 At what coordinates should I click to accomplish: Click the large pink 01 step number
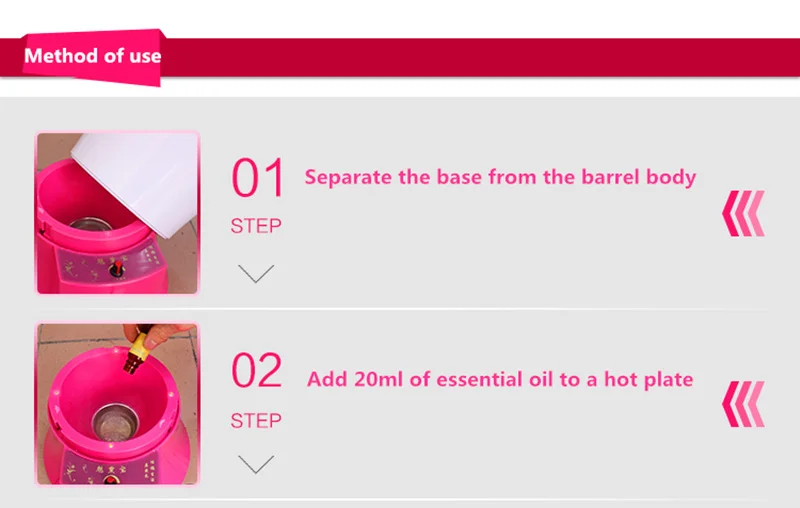click(258, 178)
